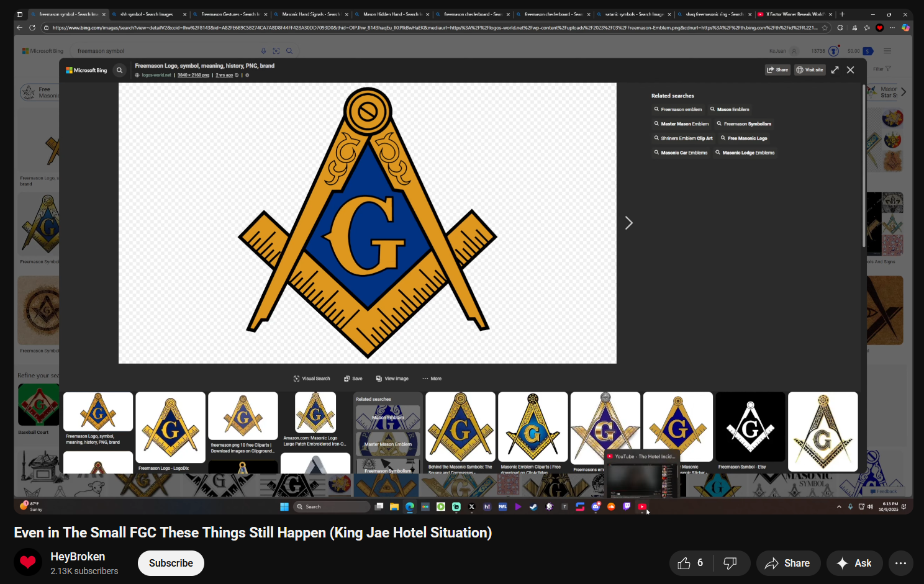Go to the next image with the right arrow
This screenshot has width=924, height=584.
(628, 223)
